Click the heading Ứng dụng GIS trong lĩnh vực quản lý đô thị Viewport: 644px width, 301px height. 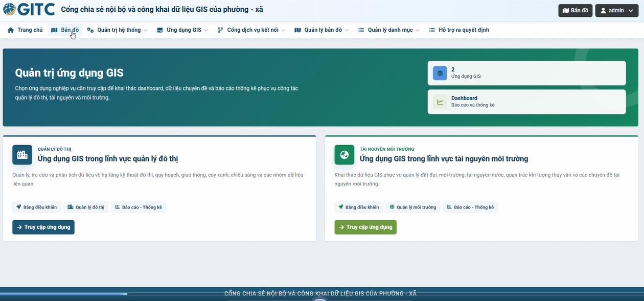point(108,158)
